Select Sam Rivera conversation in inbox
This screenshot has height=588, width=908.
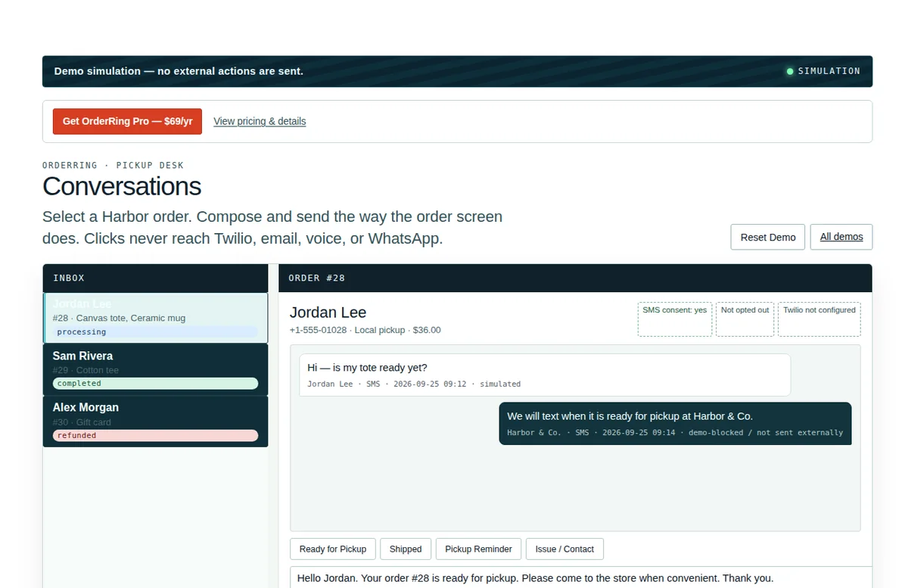point(155,369)
